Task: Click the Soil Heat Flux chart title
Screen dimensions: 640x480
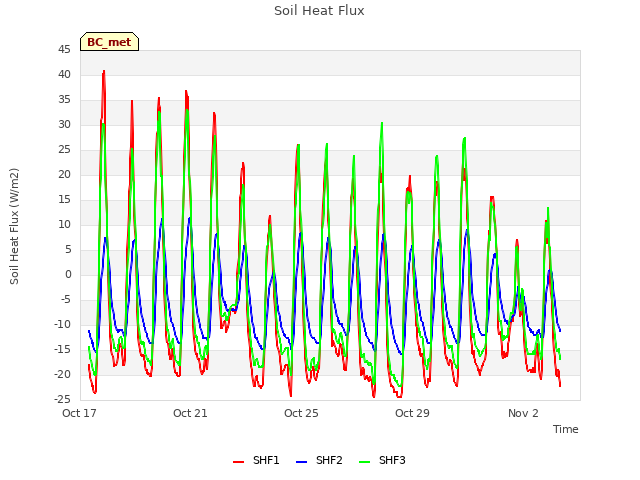Action: tap(319, 11)
